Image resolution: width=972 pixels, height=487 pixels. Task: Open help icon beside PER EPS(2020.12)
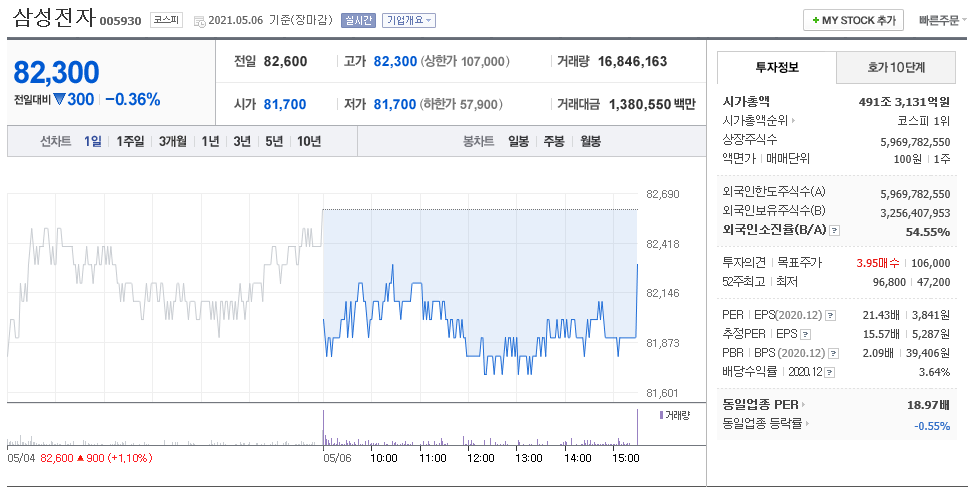pos(831,315)
